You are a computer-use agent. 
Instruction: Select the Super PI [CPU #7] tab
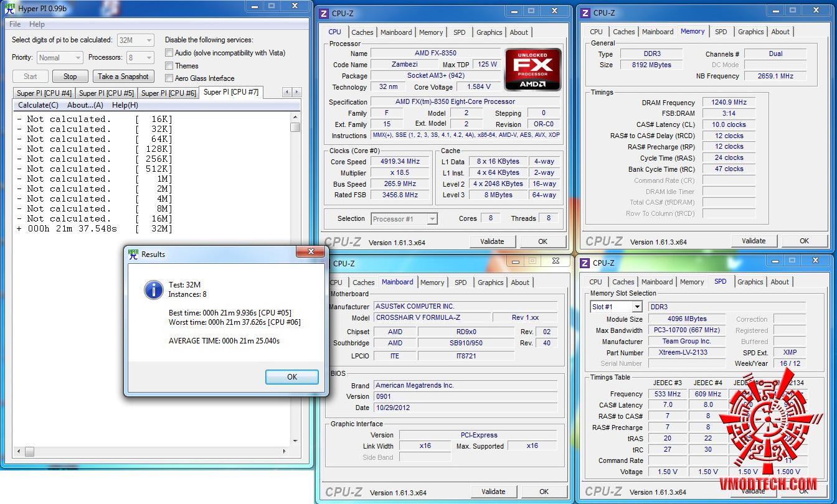click(231, 92)
